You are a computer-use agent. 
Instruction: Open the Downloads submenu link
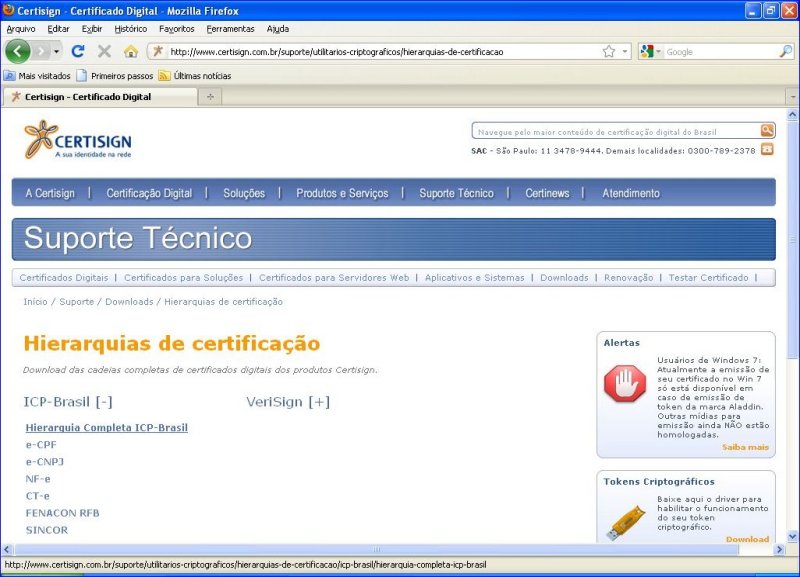click(564, 278)
